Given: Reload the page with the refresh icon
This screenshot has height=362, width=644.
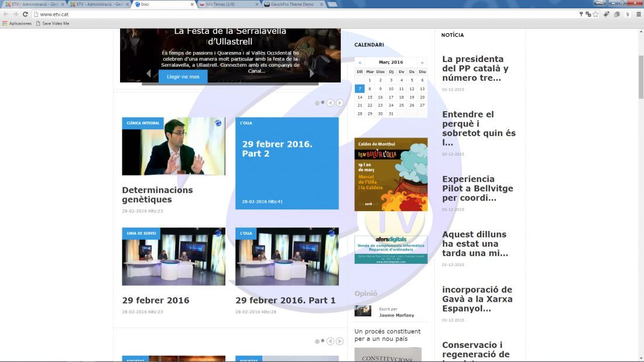Looking at the screenshot, I should click(25, 14).
